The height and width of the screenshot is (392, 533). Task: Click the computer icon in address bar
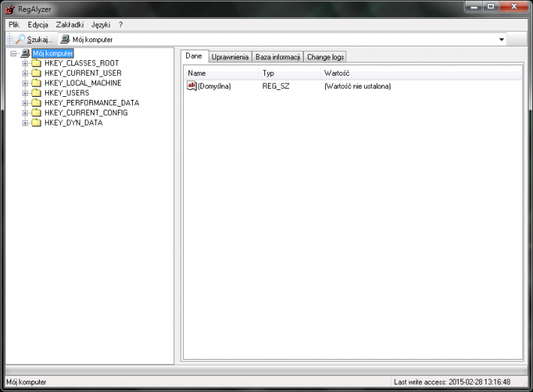tap(65, 40)
